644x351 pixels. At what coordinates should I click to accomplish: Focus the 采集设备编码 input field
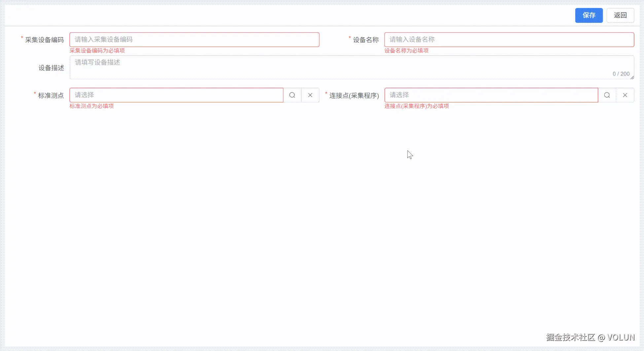coord(194,39)
